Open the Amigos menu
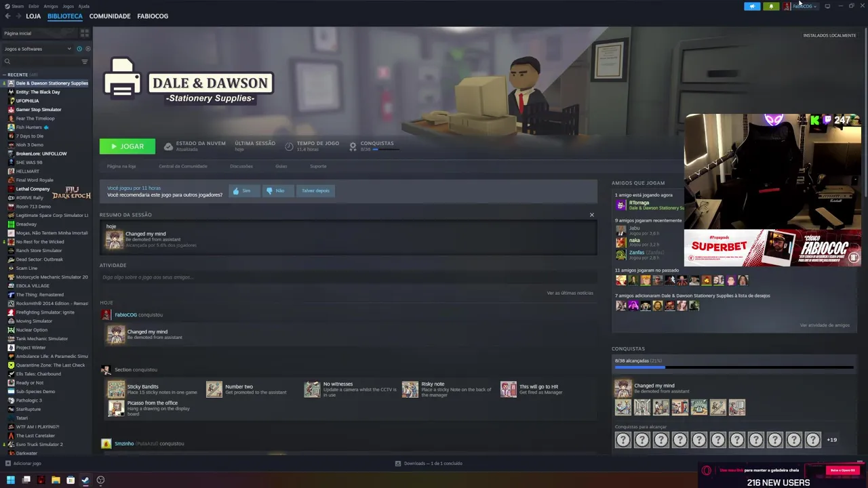This screenshot has width=868, height=488. [51, 6]
